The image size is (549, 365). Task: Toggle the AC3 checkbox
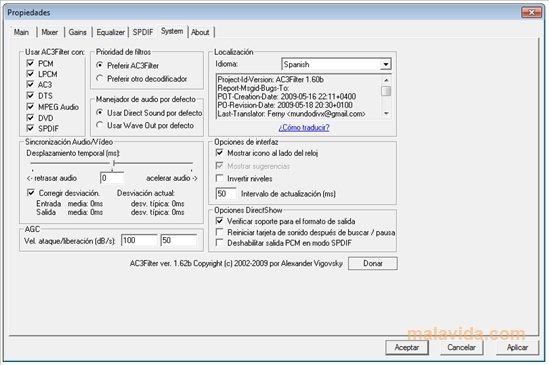30,84
